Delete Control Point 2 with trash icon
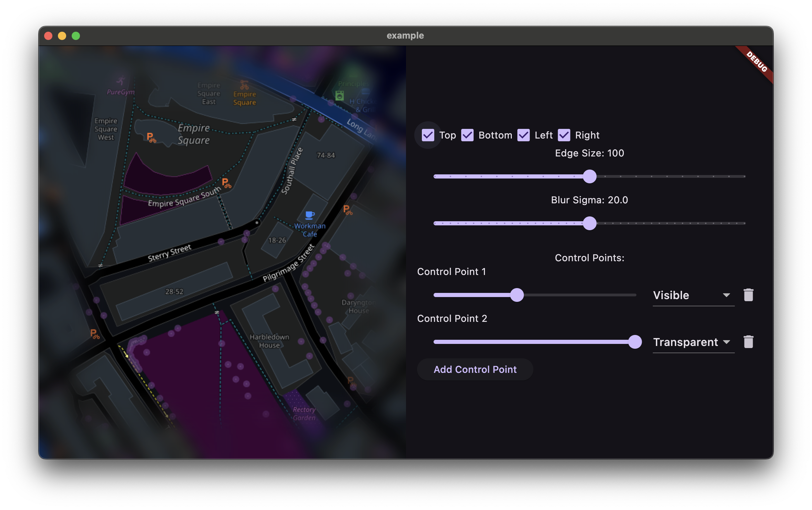The image size is (812, 510). click(748, 342)
